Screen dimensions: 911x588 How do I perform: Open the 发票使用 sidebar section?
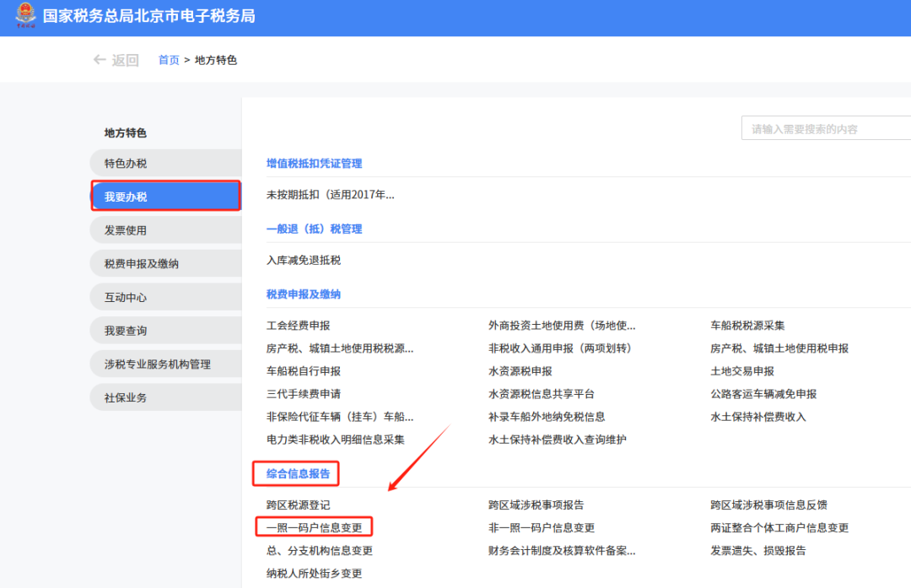tap(165, 229)
